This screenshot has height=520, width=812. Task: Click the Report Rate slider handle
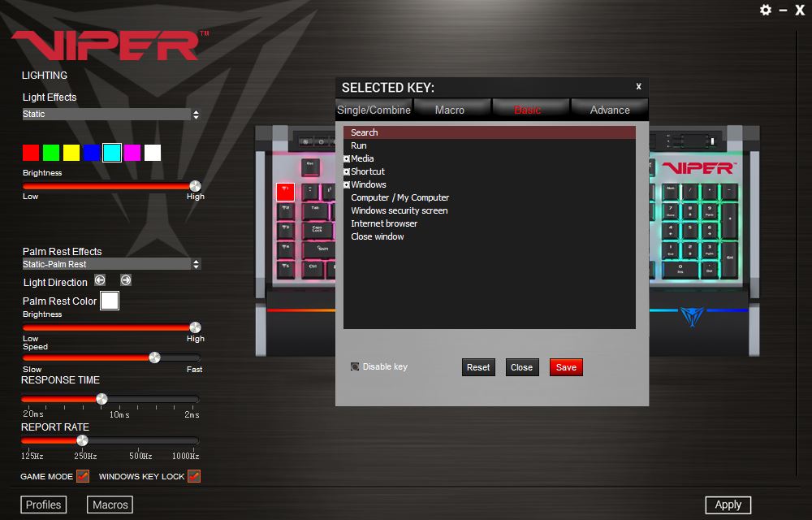click(82, 440)
